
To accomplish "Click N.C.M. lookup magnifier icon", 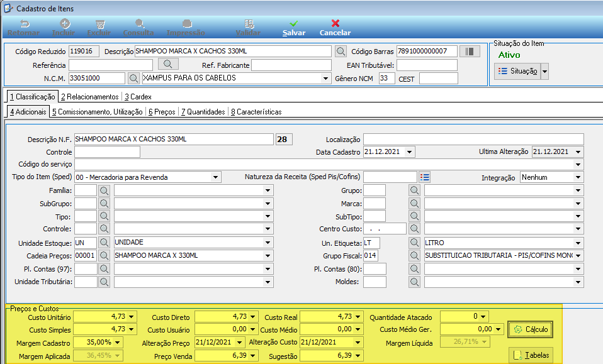I will (133, 79).
